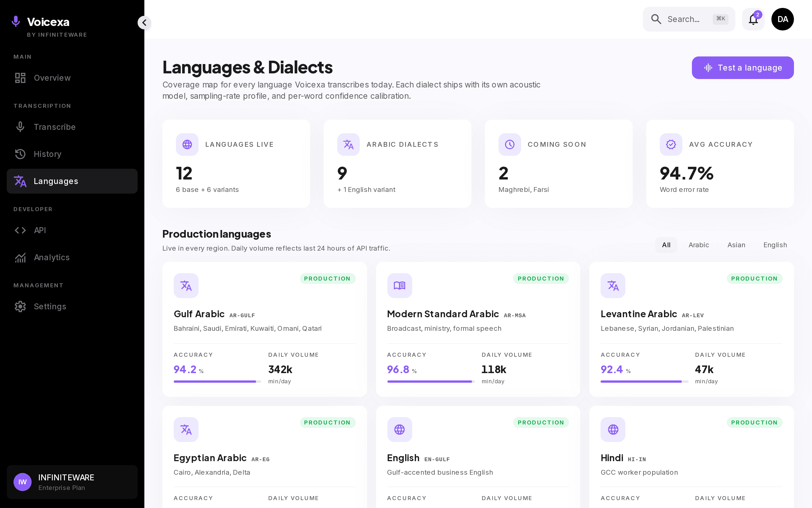Image resolution: width=812 pixels, height=508 pixels.
Task: Click the Avg Accuracy verified badge icon
Action: (x=671, y=144)
